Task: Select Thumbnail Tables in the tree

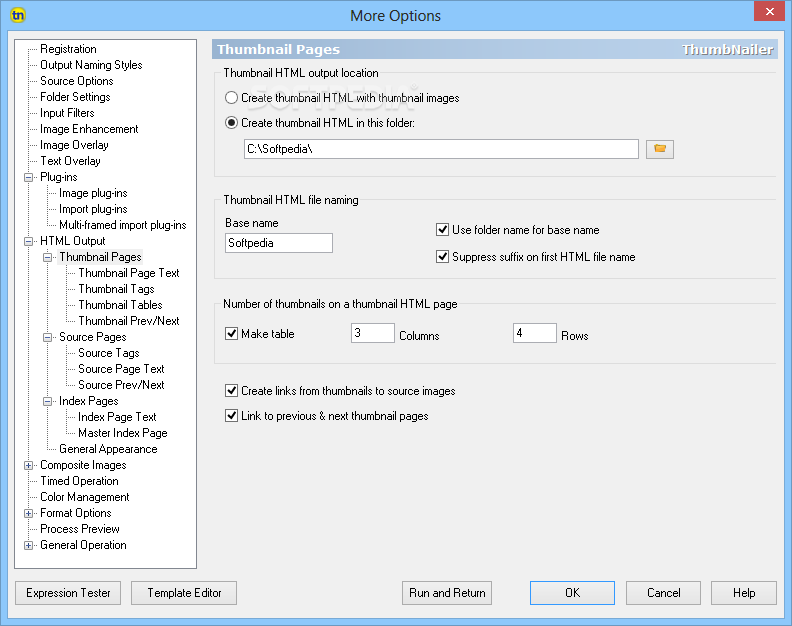Action: pyautogui.click(x=120, y=305)
